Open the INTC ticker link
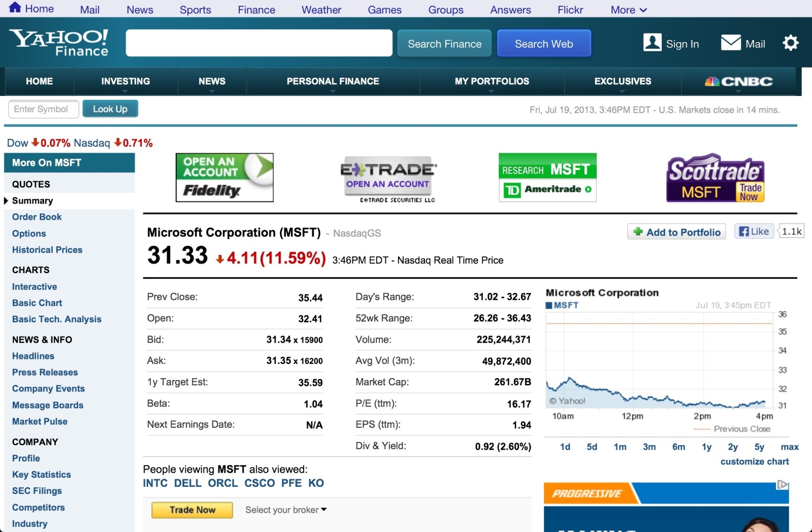 155,483
